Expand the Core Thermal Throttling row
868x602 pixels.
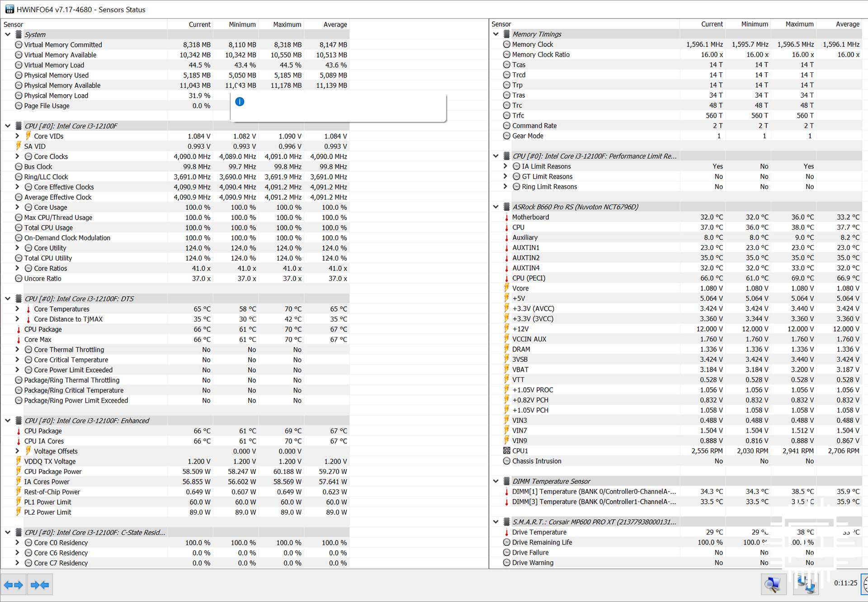click(x=18, y=349)
